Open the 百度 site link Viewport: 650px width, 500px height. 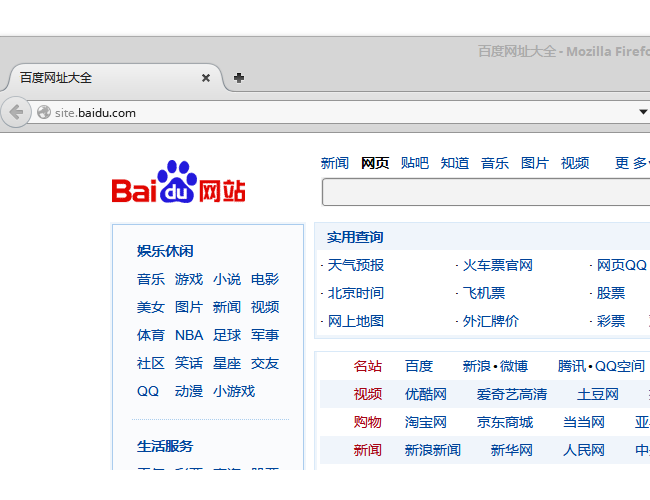[419, 366]
